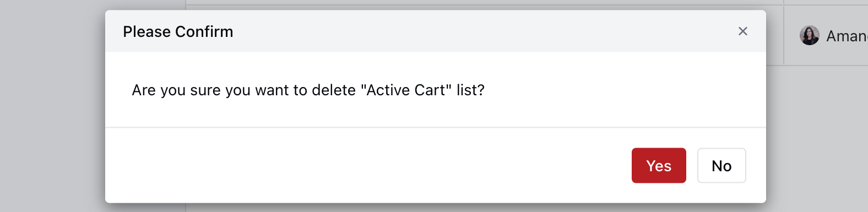Click the word "delete" in the prompt
The height and width of the screenshot is (212, 868).
pyautogui.click(x=334, y=90)
